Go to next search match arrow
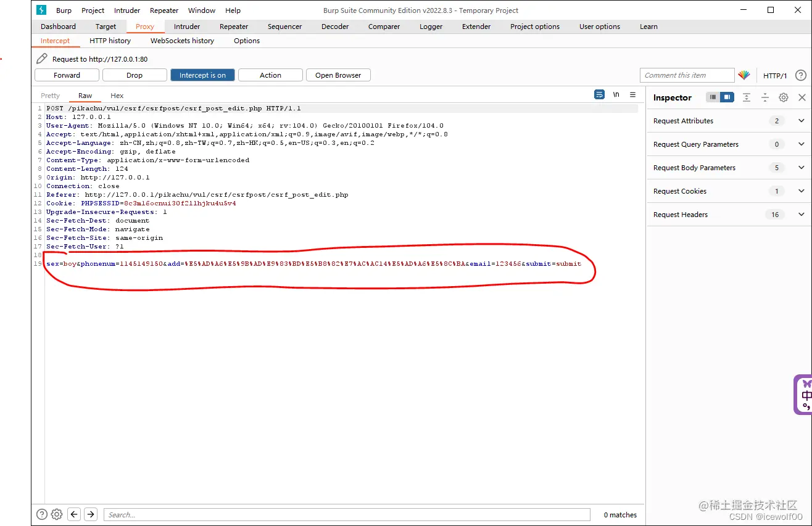This screenshot has width=812, height=526. point(91,514)
